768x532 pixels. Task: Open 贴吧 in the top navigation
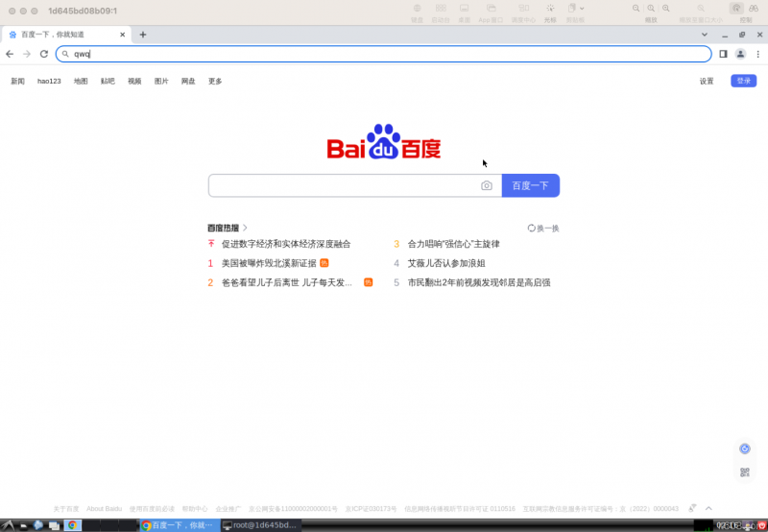[x=108, y=82]
